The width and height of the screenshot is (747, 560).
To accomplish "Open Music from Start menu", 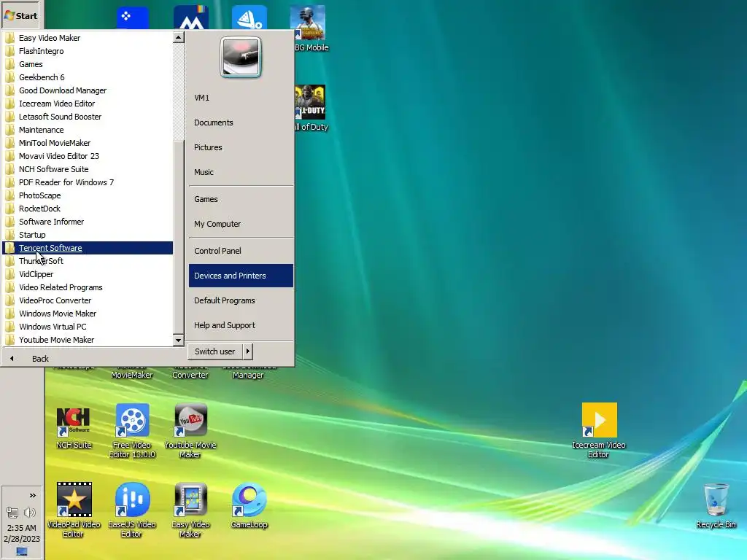I will coord(241,172).
